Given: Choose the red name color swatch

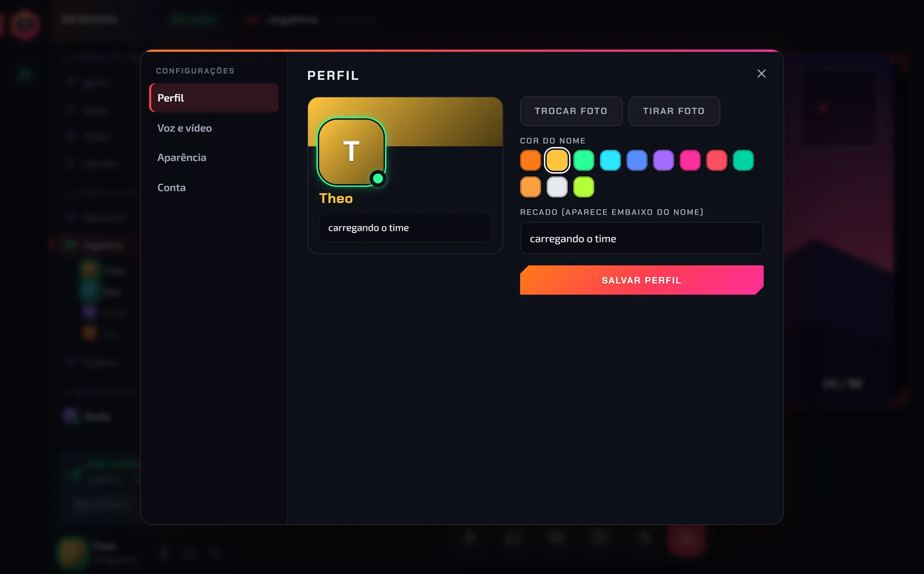Looking at the screenshot, I should 717,161.
